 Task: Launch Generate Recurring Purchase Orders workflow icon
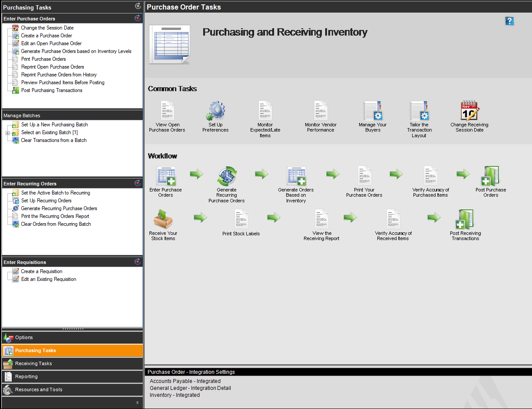pyautogui.click(x=227, y=176)
